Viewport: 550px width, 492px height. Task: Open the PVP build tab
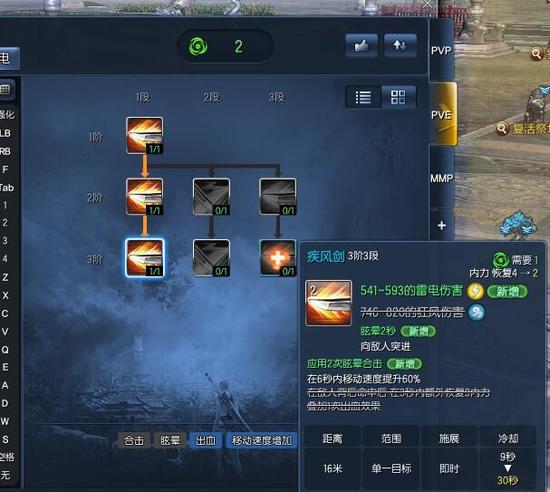pyautogui.click(x=442, y=50)
